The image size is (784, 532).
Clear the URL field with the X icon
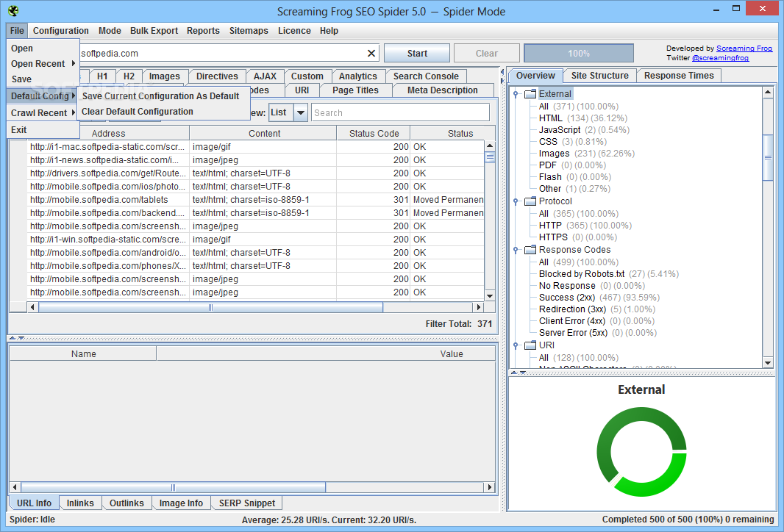point(371,54)
